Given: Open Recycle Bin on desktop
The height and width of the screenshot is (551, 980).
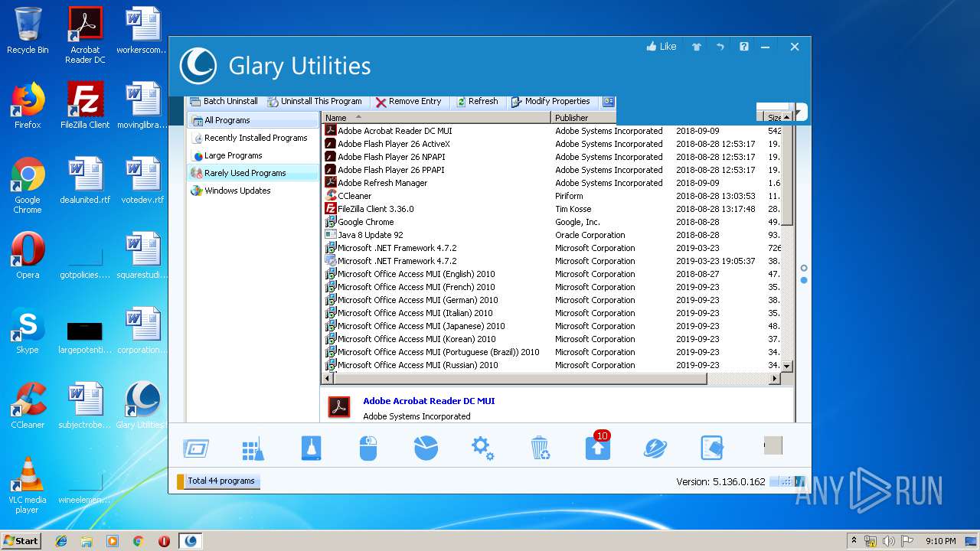Looking at the screenshot, I should pyautogui.click(x=28, y=31).
